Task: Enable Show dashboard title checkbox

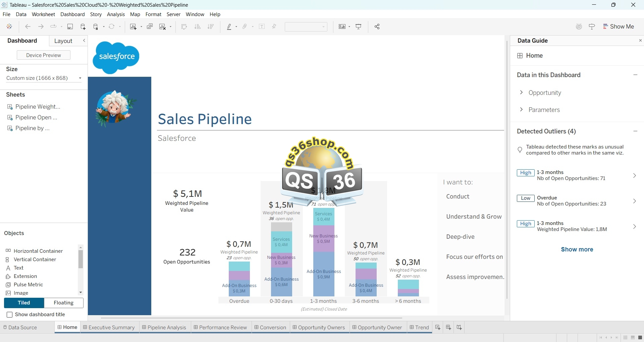Action: 10,315
